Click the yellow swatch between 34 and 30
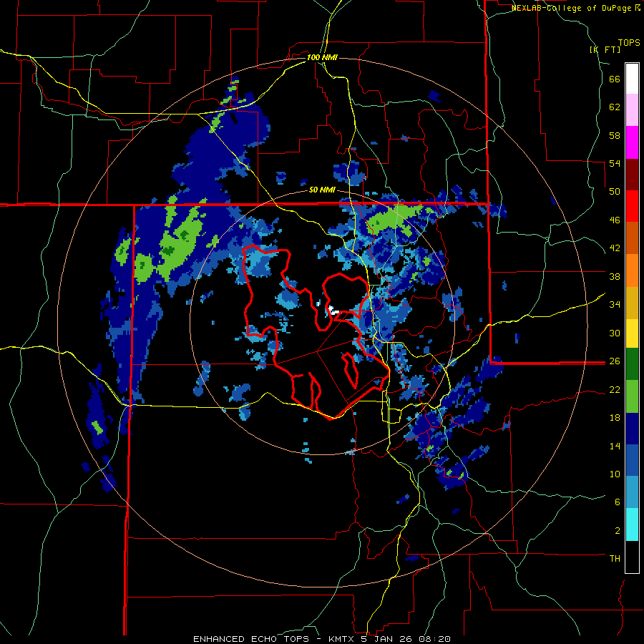 [x=632, y=333]
